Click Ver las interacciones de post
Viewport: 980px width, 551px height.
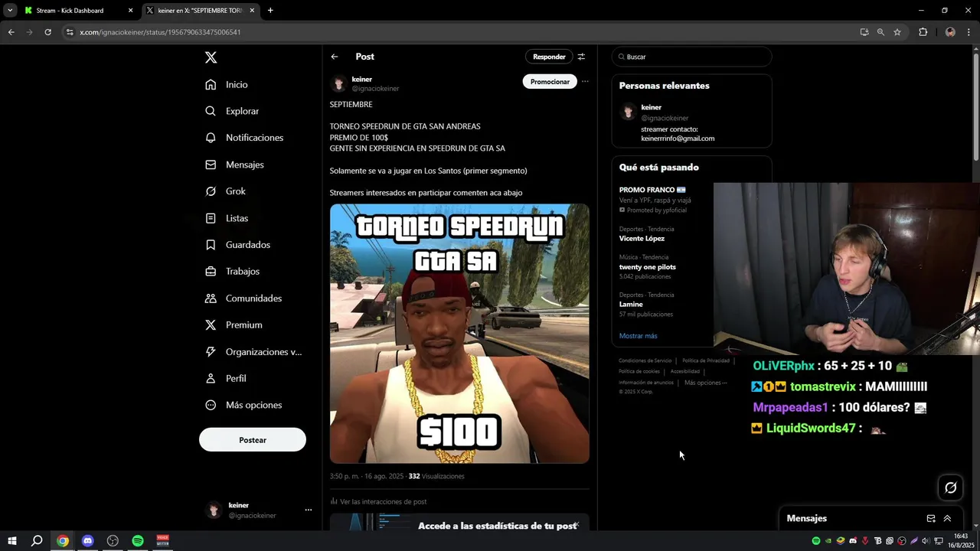coord(378,501)
